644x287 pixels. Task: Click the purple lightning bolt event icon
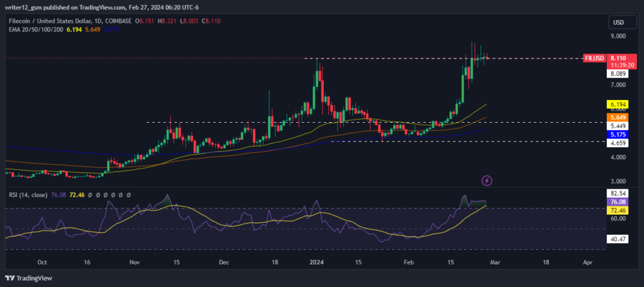point(487,180)
